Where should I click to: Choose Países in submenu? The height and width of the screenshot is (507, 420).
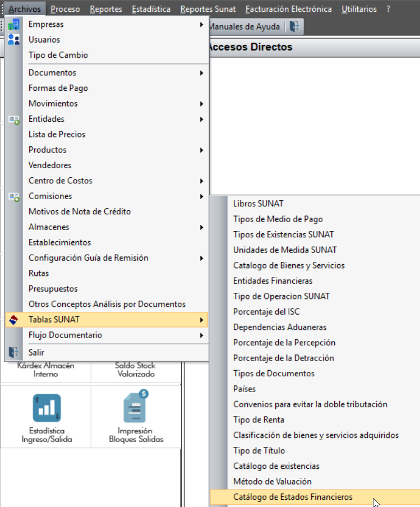(315, 389)
